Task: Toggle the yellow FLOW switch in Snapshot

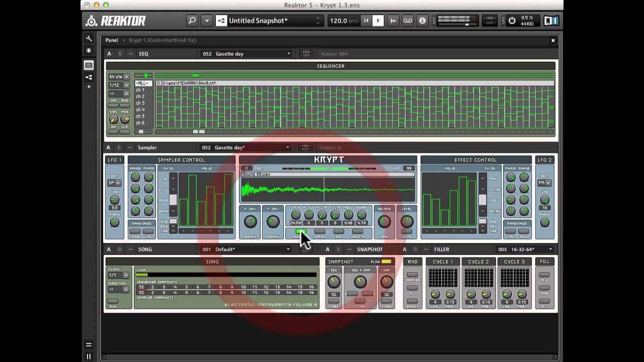Action: pyautogui.click(x=386, y=262)
